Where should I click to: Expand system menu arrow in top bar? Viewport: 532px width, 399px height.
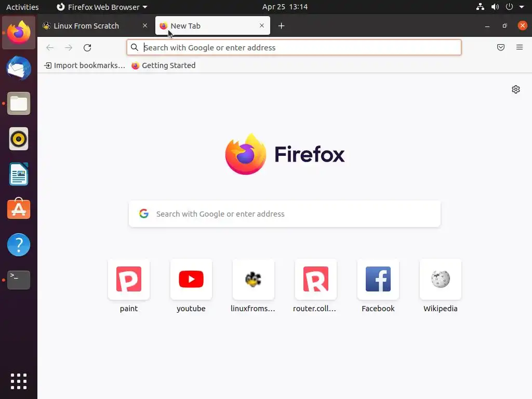coord(522,7)
